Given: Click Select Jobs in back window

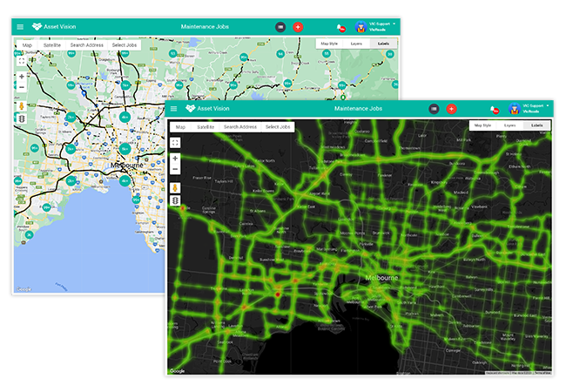Looking at the screenshot, I should point(125,45).
